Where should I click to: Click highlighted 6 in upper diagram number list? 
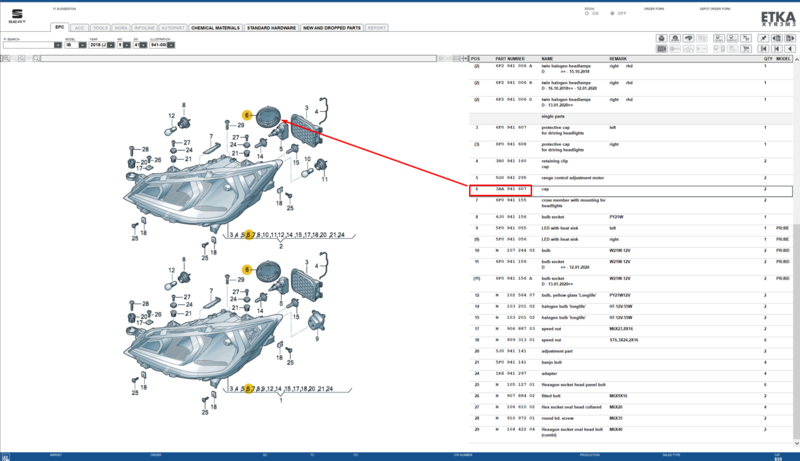tap(249, 235)
